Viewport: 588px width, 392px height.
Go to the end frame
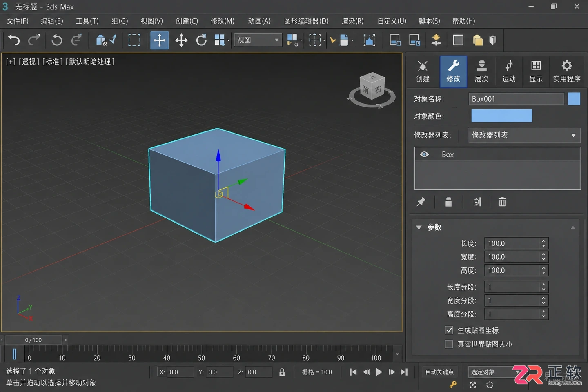pyautogui.click(x=404, y=372)
